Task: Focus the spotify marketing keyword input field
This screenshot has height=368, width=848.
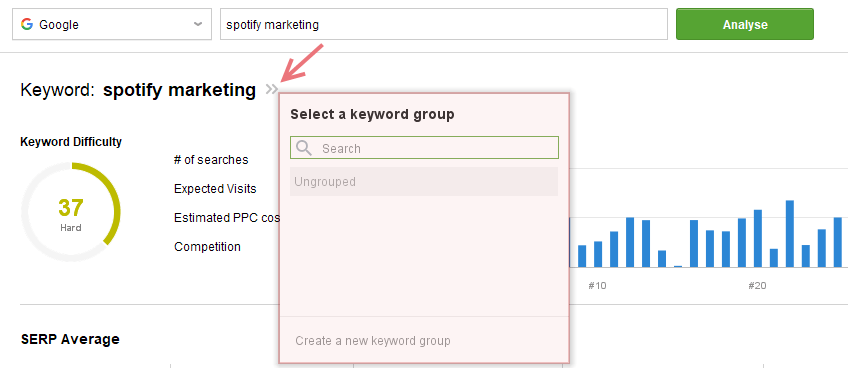Action: (443, 24)
